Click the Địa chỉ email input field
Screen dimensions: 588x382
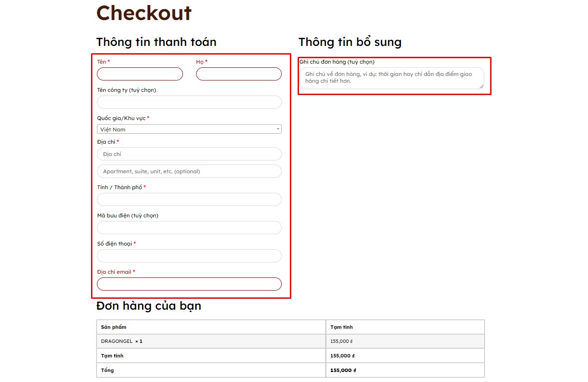189,284
